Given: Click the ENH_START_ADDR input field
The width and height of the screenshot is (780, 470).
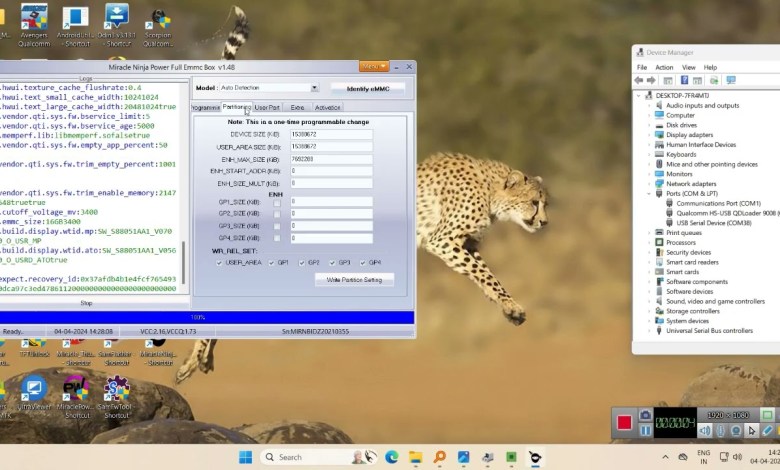Looking at the screenshot, I should point(331,171).
